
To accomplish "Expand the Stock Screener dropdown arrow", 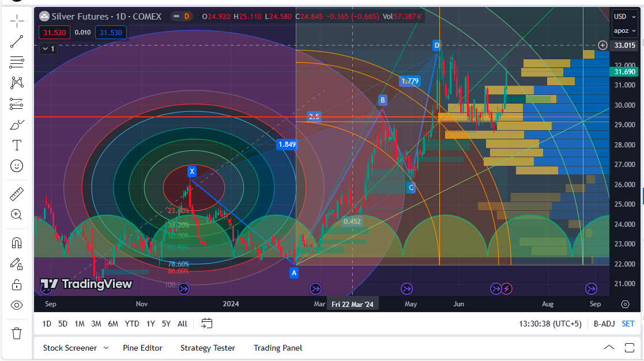I will click(106, 348).
